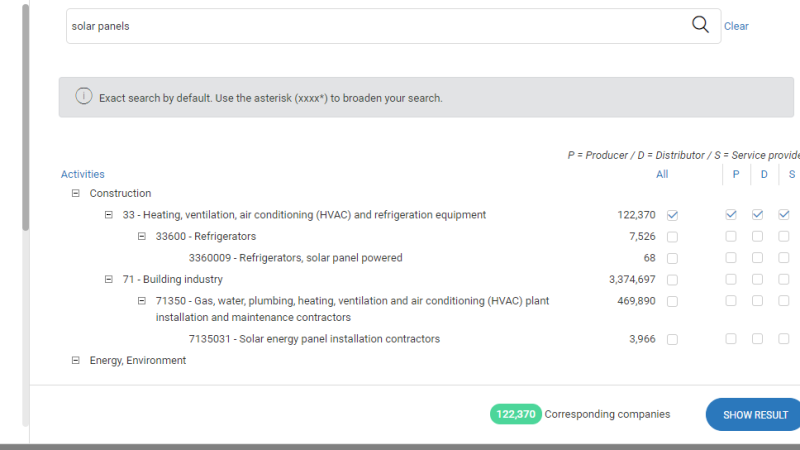
Task: Check the S checkbox for 33600 - Refrigerators
Action: point(784,236)
